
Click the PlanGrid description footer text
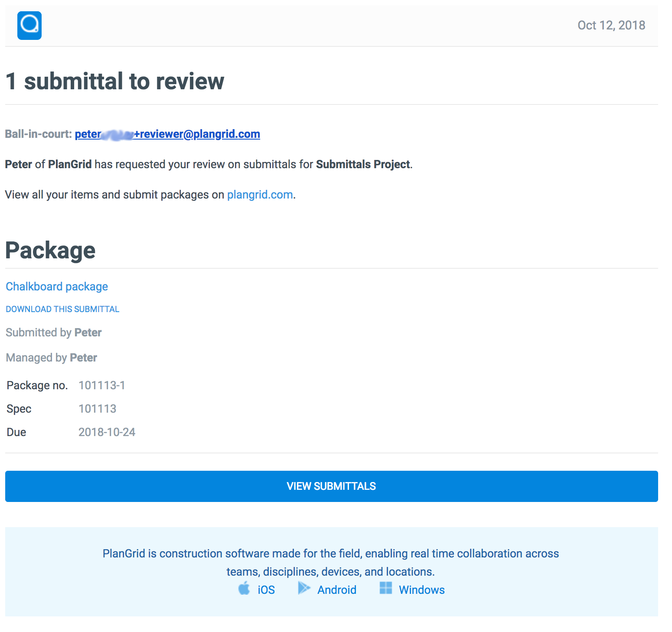[x=331, y=563]
